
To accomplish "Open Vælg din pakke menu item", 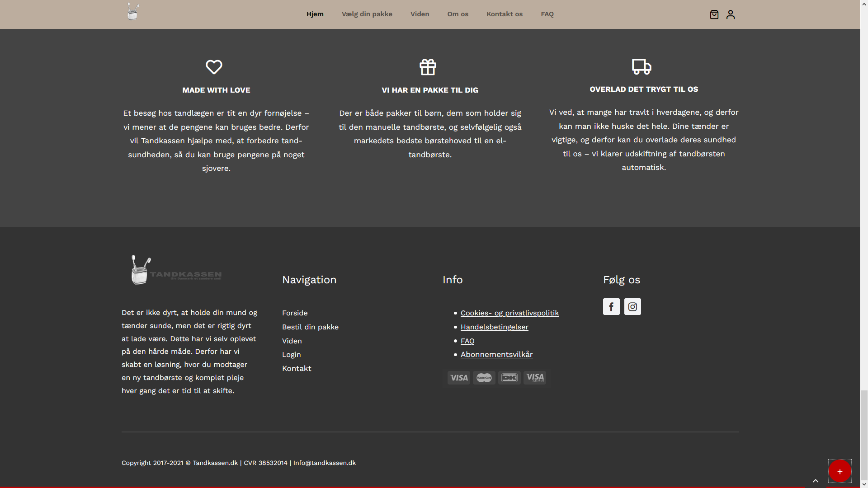I will click(x=367, y=14).
